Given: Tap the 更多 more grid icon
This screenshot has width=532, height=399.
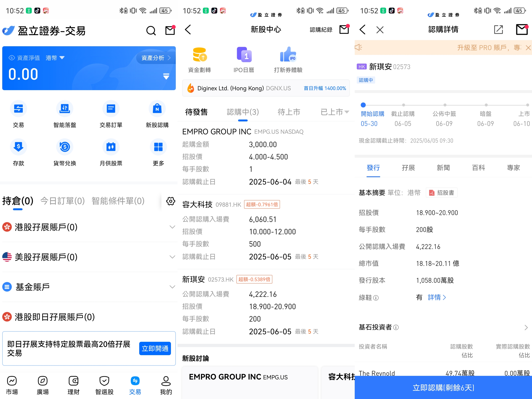Looking at the screenshot, I should (158, 147).
